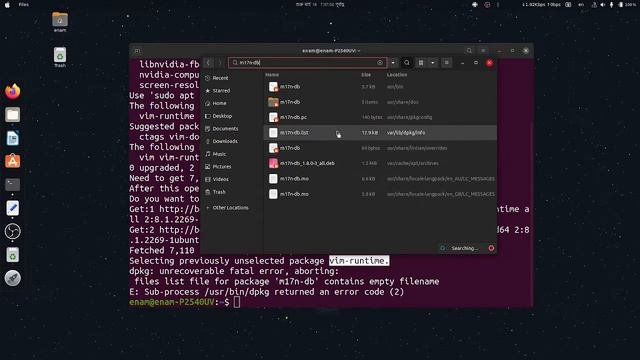This screenshot has height=360, width=640.
Task: Click the Apple-style logo in the top bar
Action: click(7, 4)
